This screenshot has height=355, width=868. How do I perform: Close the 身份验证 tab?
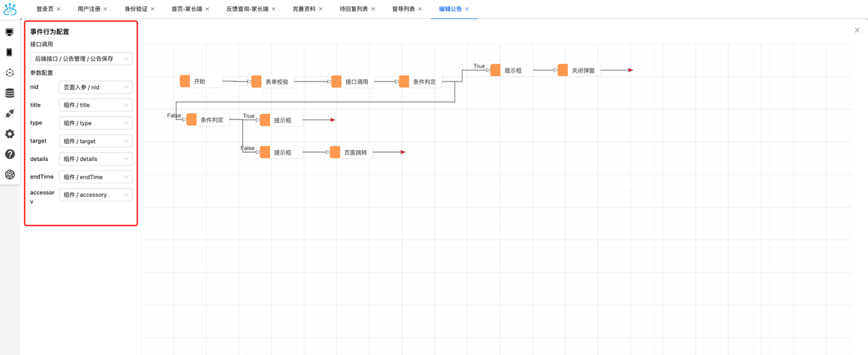(153, 10)
